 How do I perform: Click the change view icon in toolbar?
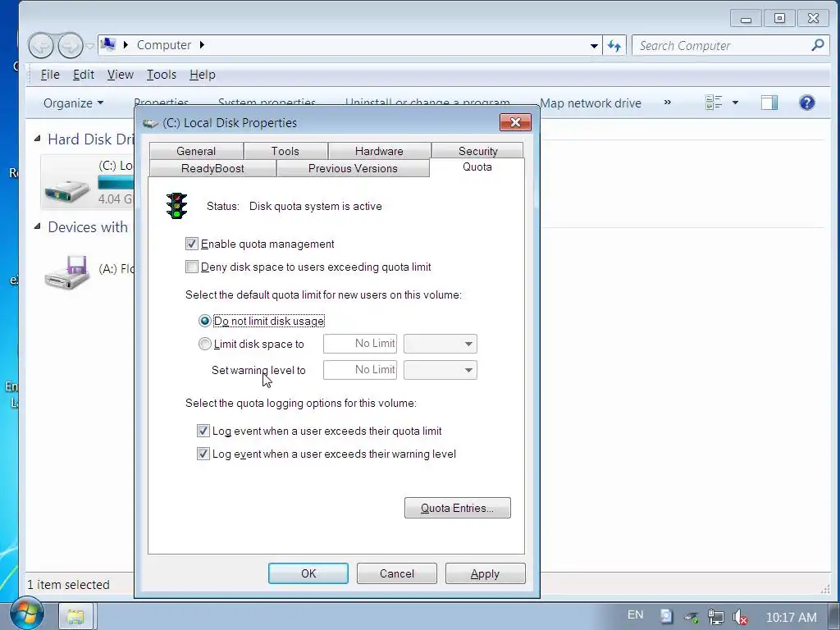coord(714,103)
